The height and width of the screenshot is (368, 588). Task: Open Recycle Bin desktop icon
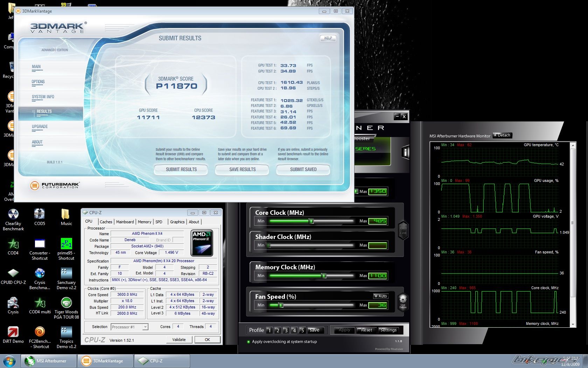point(9,69)
